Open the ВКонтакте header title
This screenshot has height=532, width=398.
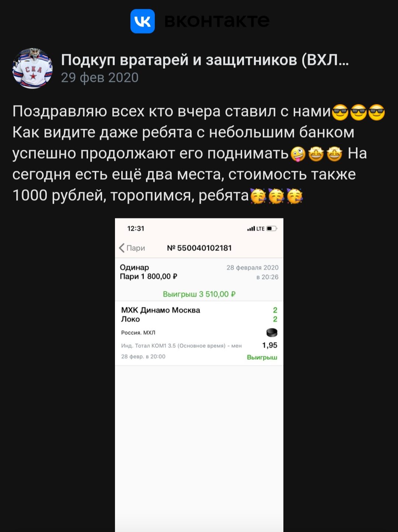(217, 21)
